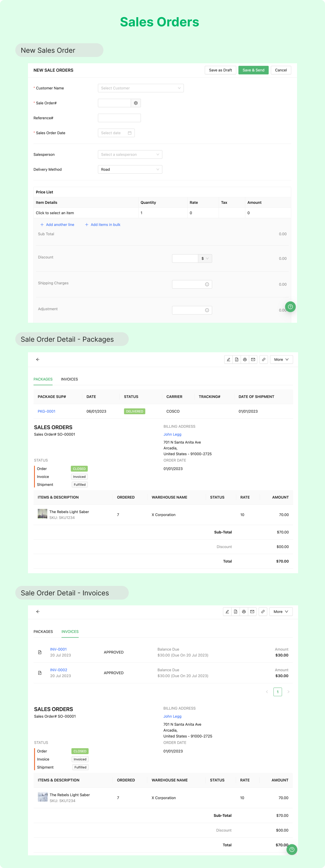Open the PKG-0001 package link

click(46, 411)
